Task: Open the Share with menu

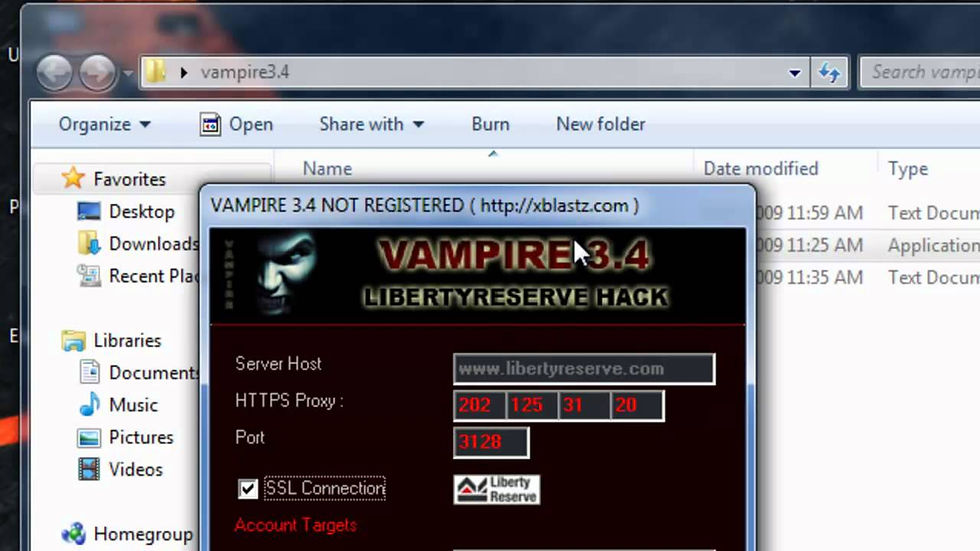Action: [x=372, y=124]
